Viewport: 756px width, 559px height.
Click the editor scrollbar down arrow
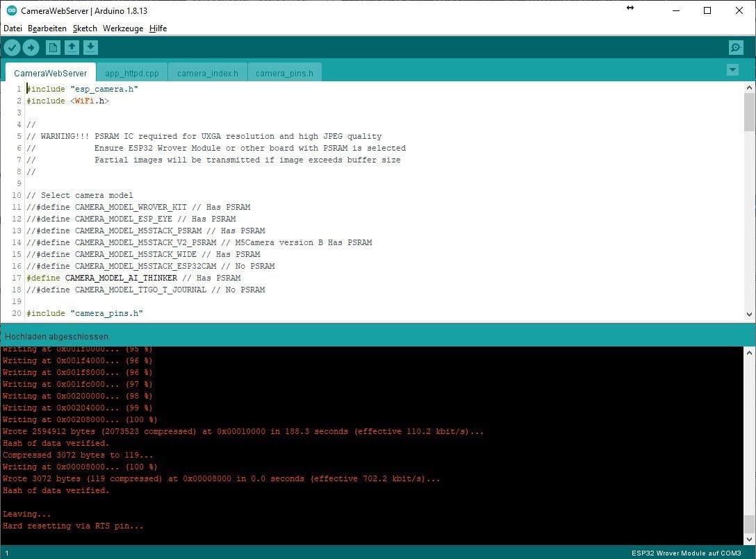(749, 314)
